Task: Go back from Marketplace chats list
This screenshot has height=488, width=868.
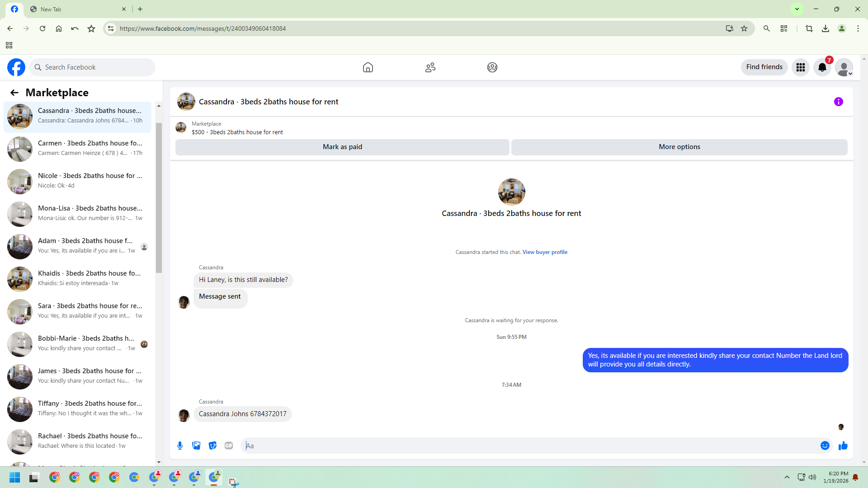Action: pos(14,93)
